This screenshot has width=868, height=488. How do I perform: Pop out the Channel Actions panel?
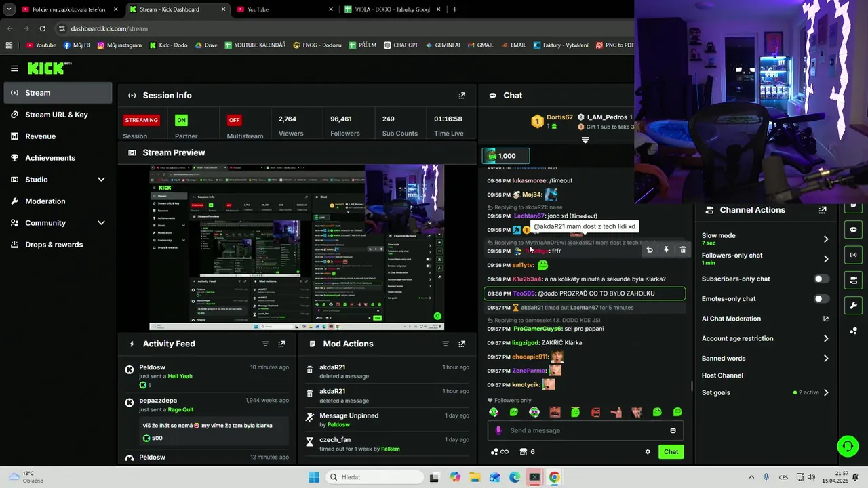[823, 210]
